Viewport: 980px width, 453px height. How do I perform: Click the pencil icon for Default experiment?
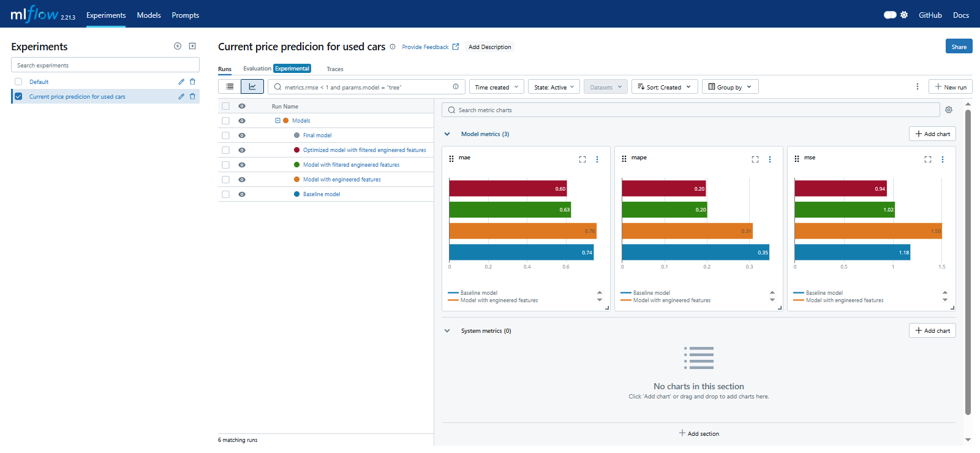[181, 82]
